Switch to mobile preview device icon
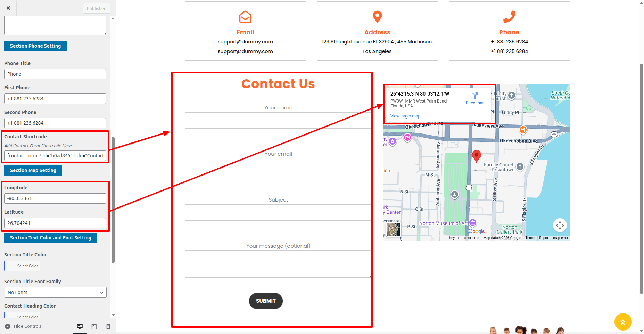The width and height of the screenshot is (644, 334). [x=108, y=326]
